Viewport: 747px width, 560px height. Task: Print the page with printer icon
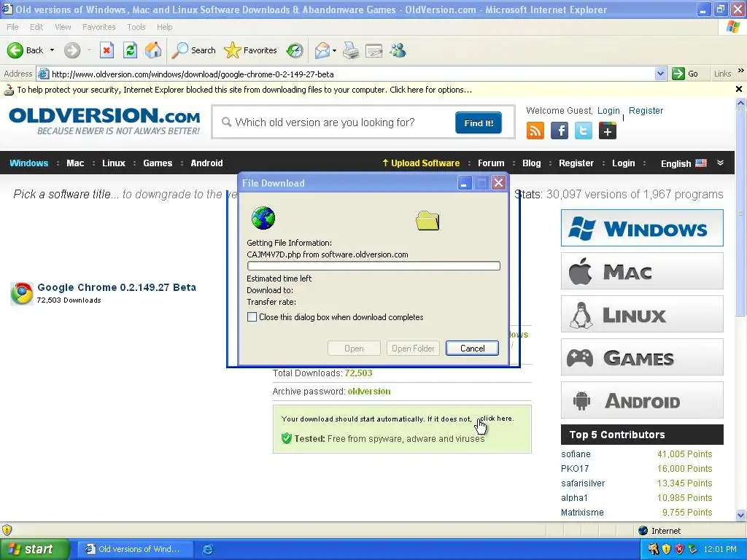click(x=351, y=50)
